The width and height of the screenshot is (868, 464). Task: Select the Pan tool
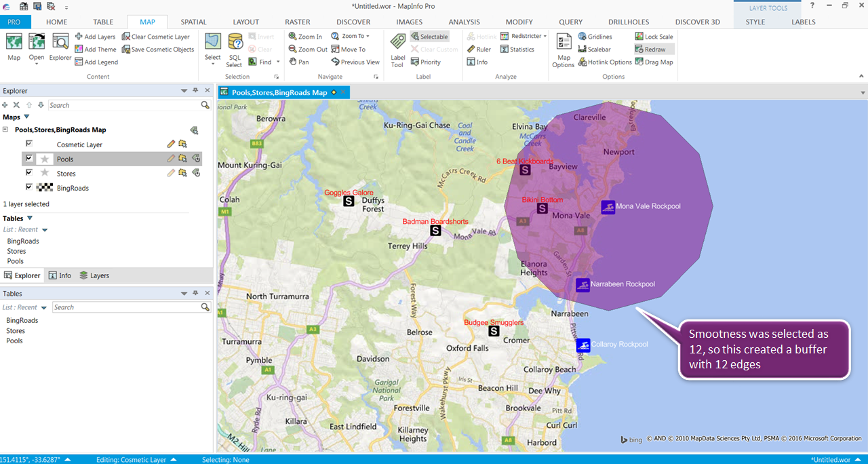tap(298, 62)
